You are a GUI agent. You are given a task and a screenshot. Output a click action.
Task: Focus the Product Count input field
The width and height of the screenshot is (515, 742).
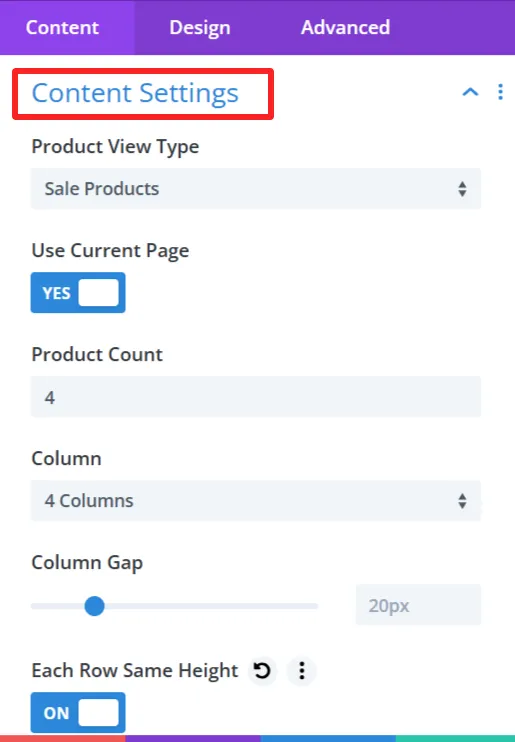click(x=256, y=397)
